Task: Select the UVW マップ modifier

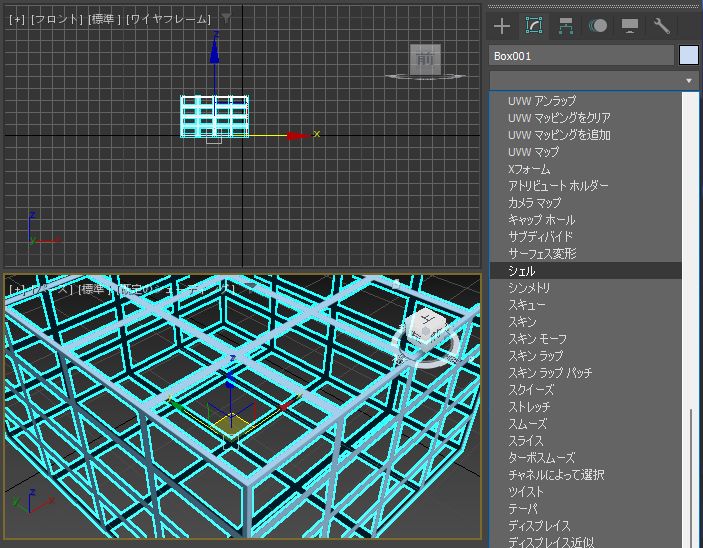Action: [534, 152]
